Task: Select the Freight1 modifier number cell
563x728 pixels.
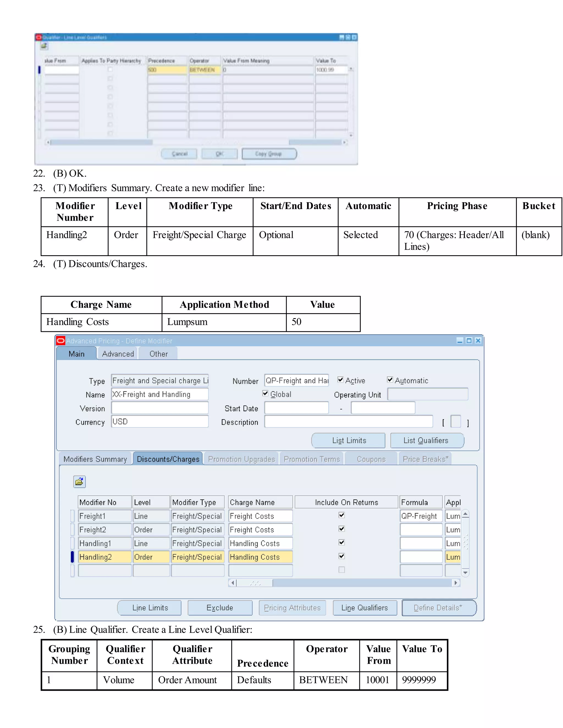Action: pyautogui.click(x=105, y=516)
